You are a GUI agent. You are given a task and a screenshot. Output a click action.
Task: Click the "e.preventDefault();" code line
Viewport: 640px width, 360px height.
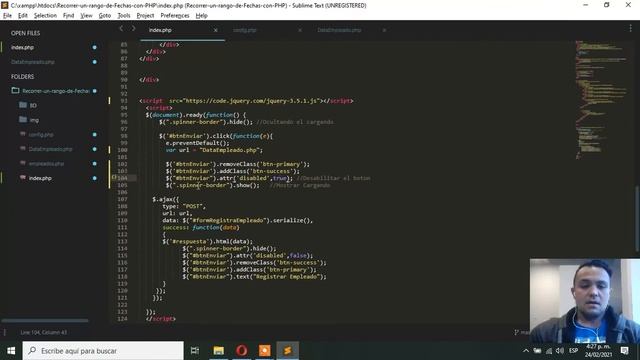[198, 143]
